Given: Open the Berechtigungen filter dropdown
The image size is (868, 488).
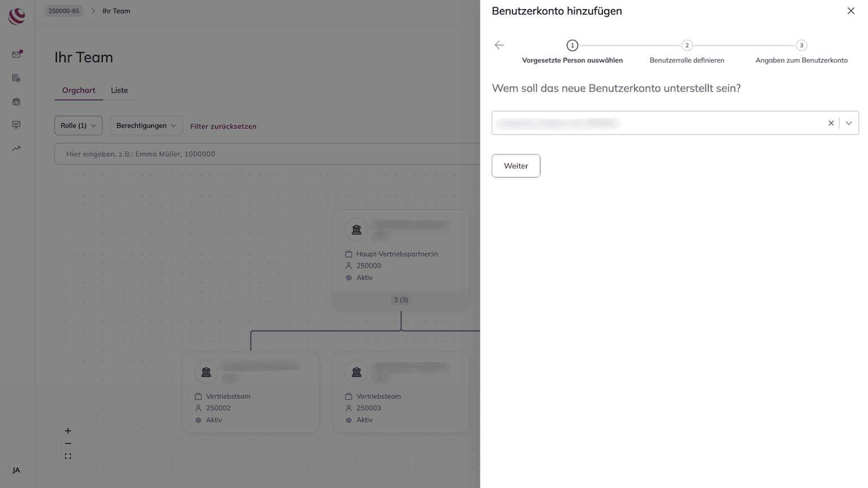Looking at the screenshot, I should coord(146,125).
